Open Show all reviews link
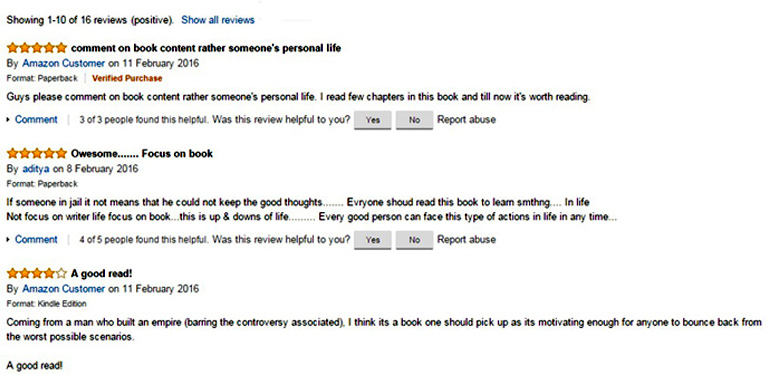 coord(218,20)
